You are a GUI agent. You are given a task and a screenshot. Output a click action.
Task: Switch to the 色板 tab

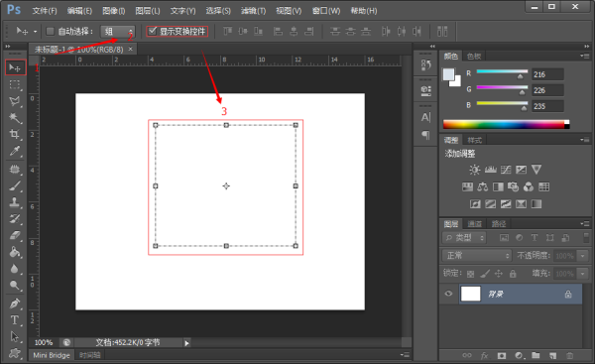point(474,57)
